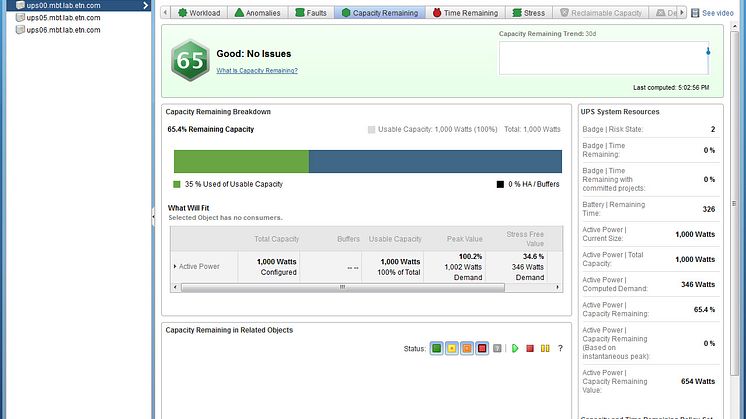
Task: Click the Active Power | Computed Demand row
Action: (649, 284)
